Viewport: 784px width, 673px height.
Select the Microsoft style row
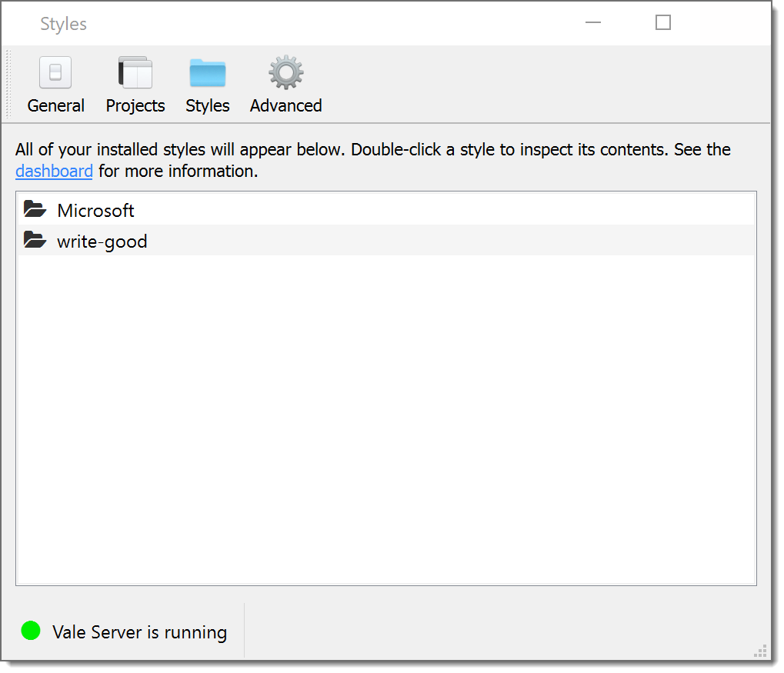(386, 210)
